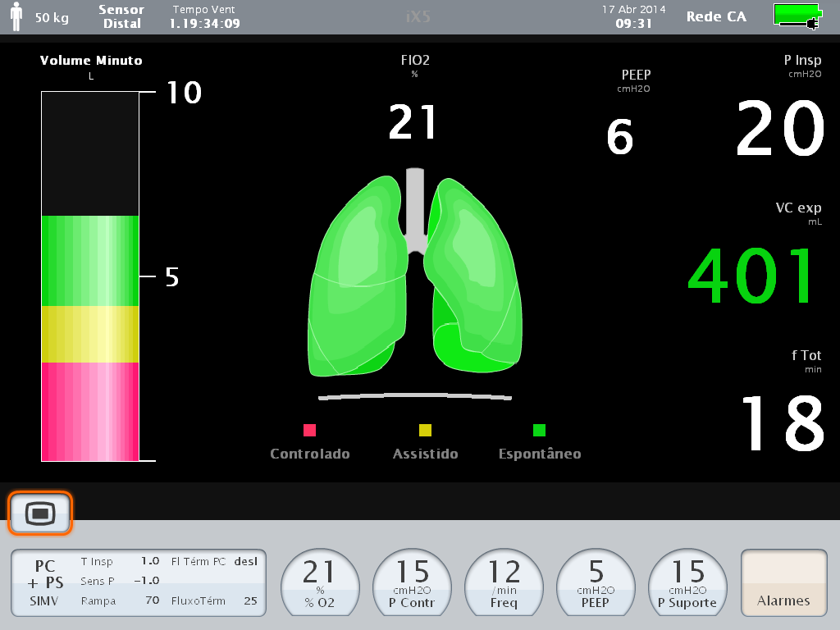This screenshot has width=840, height=630.
Task: Click the Rede CA power indicator
Action: pos(715,16)
